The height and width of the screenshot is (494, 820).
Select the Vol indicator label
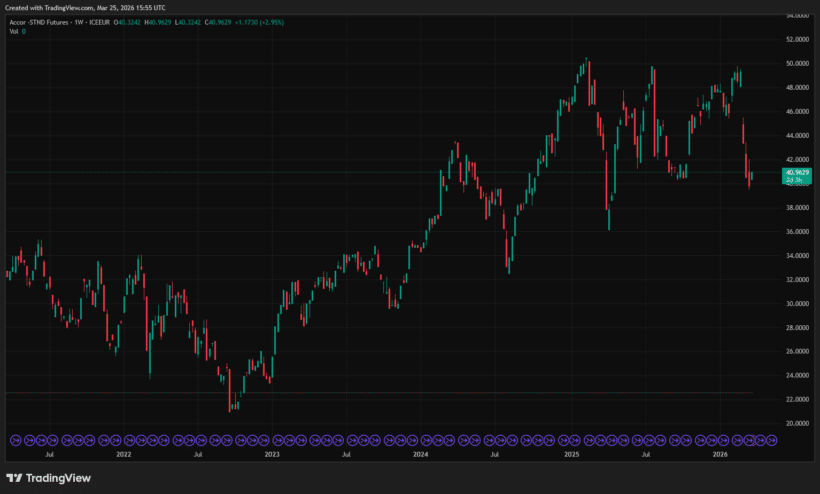[14, 31]
